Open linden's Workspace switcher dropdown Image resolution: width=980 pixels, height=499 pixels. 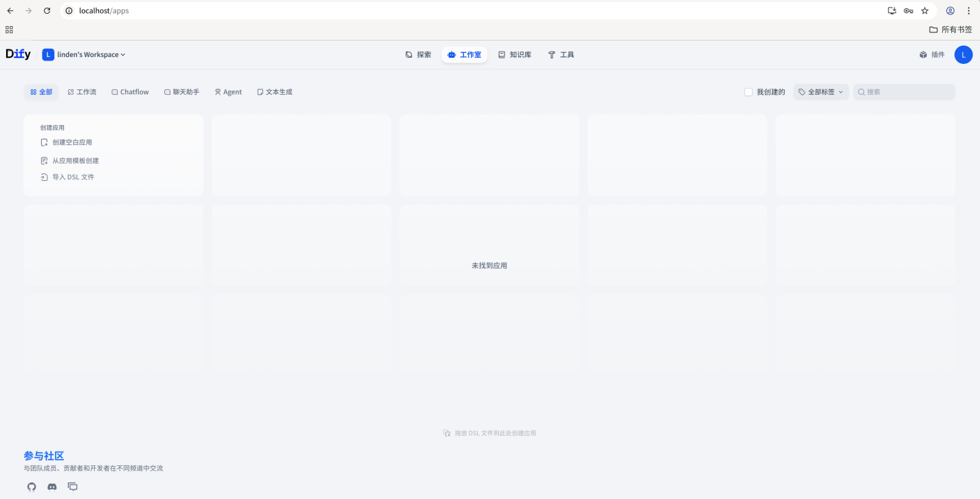point(84,55)
